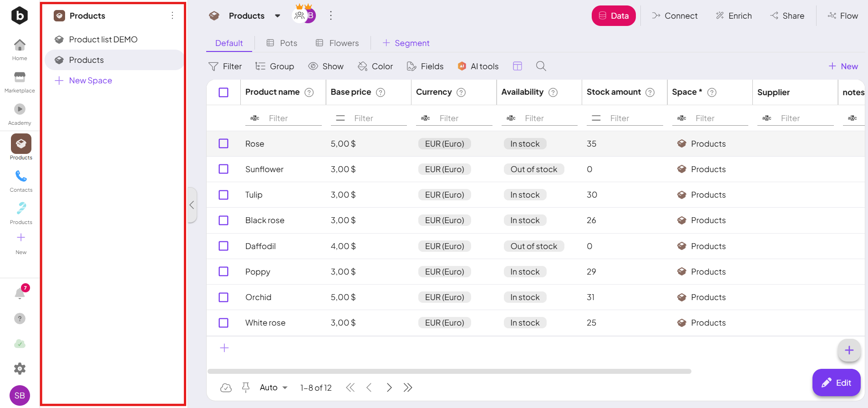Collapse the left sidebar panel
868x408 pixels.
tap(192, 205)
